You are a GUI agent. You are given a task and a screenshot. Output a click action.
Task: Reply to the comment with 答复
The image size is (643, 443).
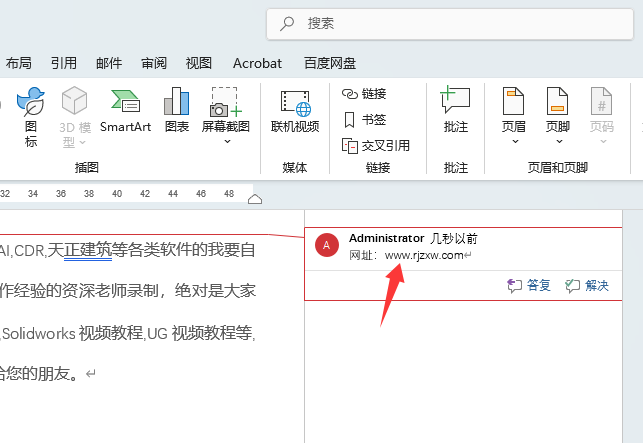point(529,285)
